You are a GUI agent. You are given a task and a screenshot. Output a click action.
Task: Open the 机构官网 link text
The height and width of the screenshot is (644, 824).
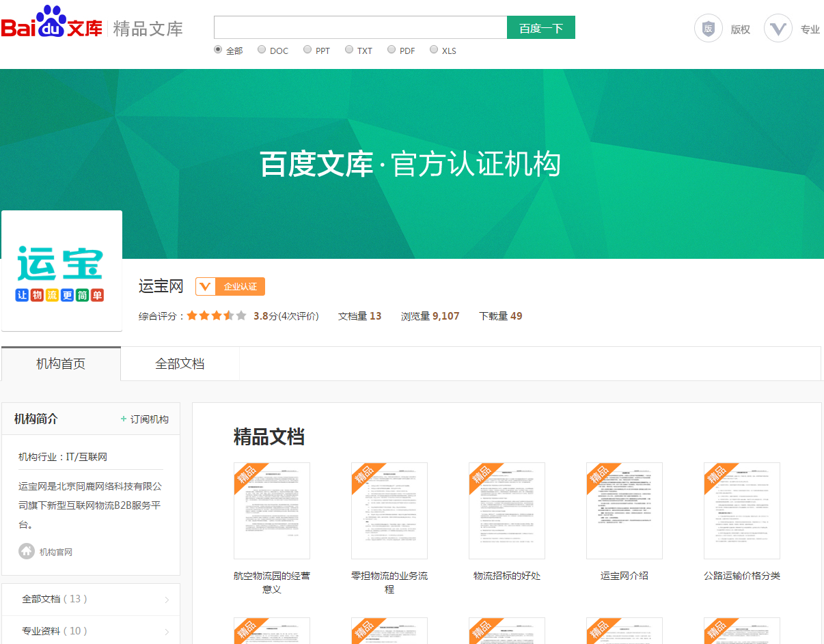(56, 552)
